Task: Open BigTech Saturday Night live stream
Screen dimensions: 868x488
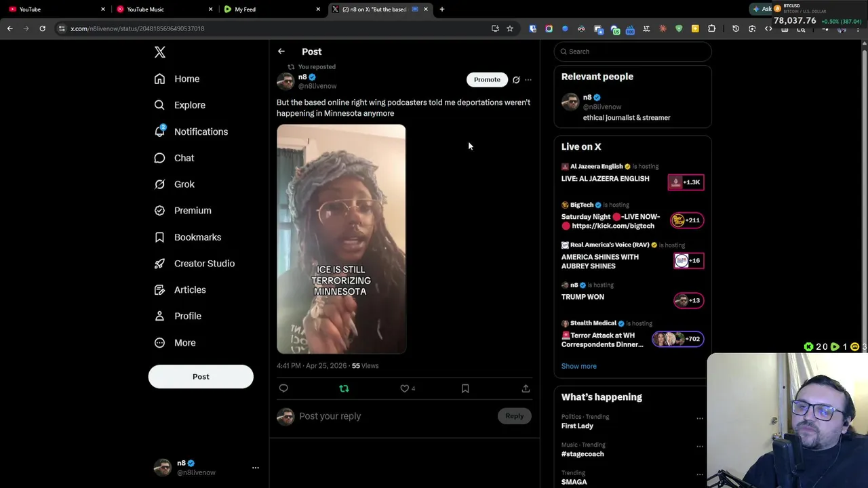Action: coord(633,216)
